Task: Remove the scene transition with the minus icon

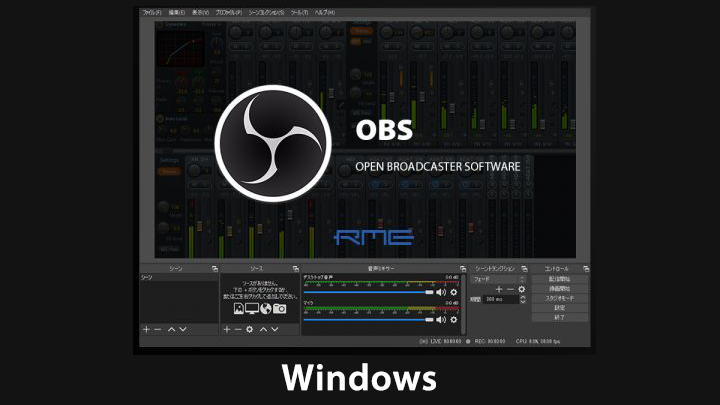Action: [x=510, y=289]
